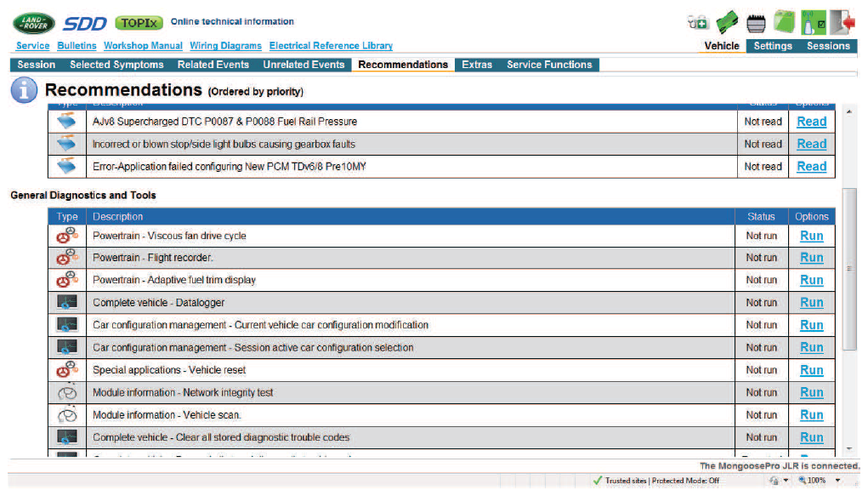Expand the status bar security dropdown arrow
Image resolution: width=868 pixels, height=496 pixels.
click(x=786, y=481)
